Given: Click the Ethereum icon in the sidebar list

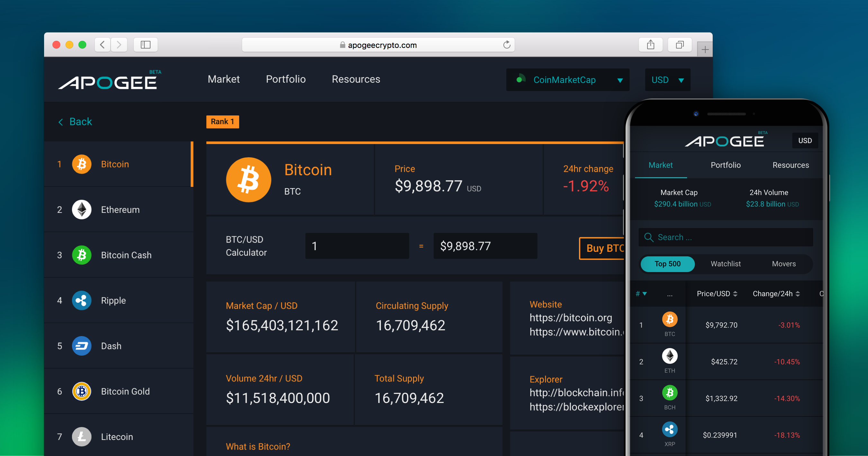Looking at the screenshot, I should [x=82, y=210].
